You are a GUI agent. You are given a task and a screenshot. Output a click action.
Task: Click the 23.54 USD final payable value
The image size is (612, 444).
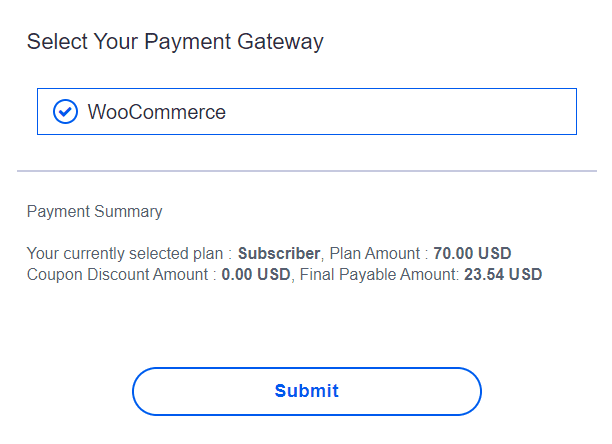(503, 275)
